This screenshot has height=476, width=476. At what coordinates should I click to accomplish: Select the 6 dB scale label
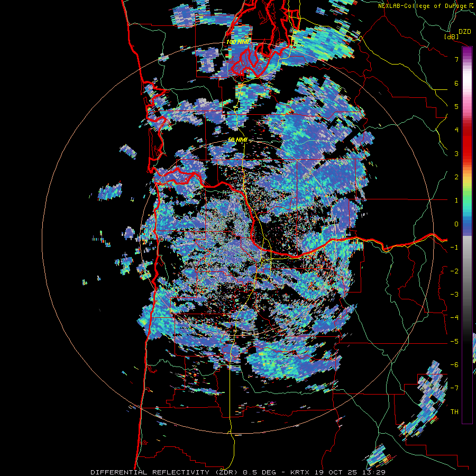tap(456, 83)
